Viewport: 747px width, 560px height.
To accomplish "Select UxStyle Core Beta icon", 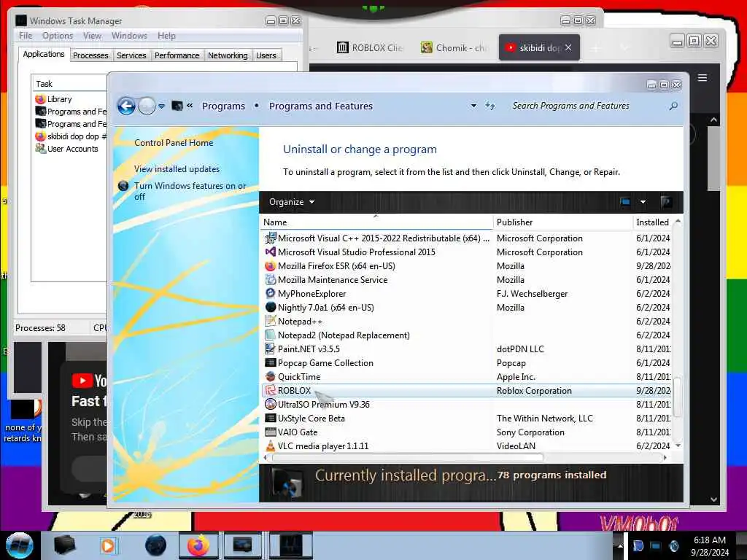I will coord(270,418).
